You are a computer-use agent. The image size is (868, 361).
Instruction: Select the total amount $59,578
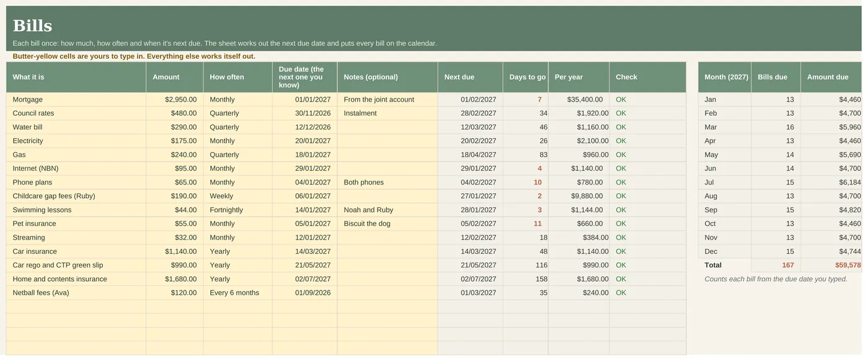831,265
